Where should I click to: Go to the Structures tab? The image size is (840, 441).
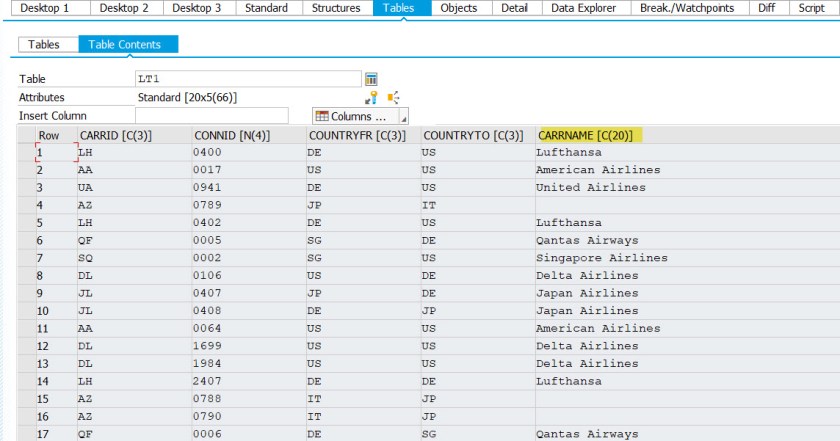point(336,8)
